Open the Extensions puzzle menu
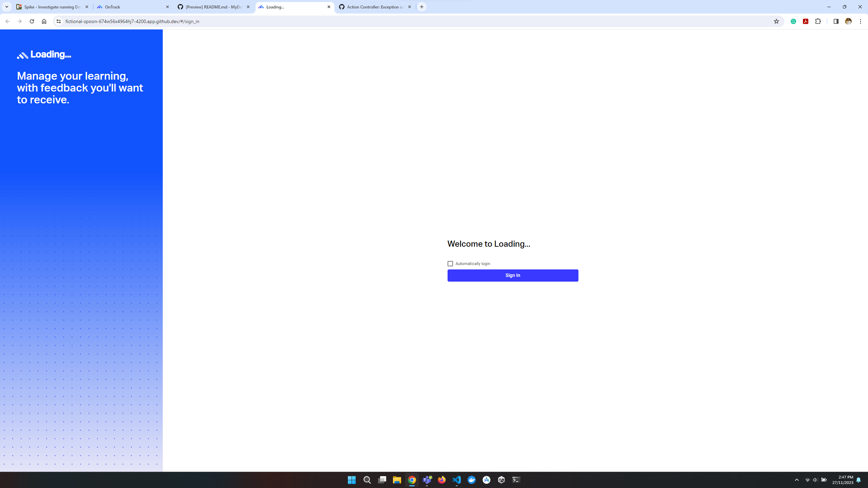The image size is (868, 488). click(x=818, y=21)
